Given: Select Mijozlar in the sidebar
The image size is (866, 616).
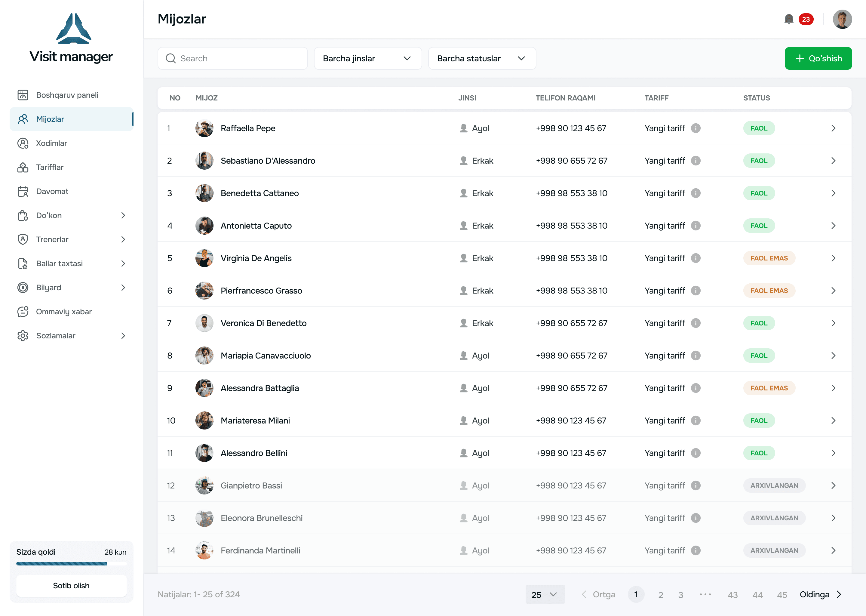Looking at the screenshot, I should point(71,119).
